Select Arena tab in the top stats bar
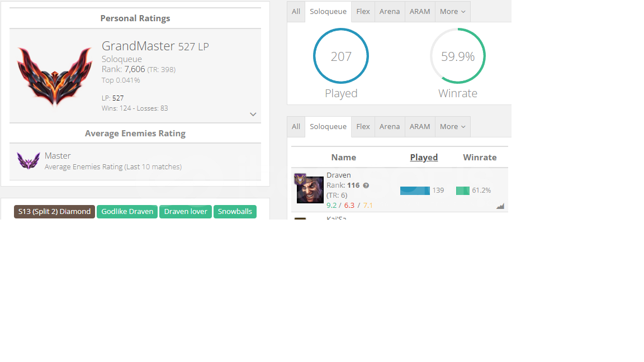 click(x=390, y=12)
